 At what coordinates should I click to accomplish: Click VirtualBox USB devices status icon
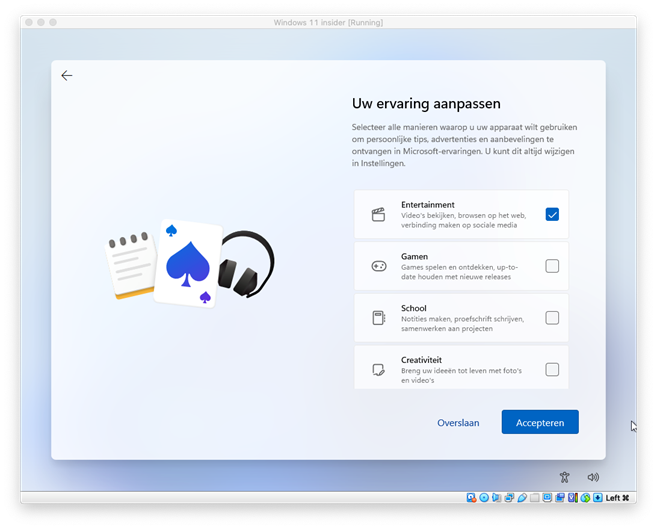(522, 498)
